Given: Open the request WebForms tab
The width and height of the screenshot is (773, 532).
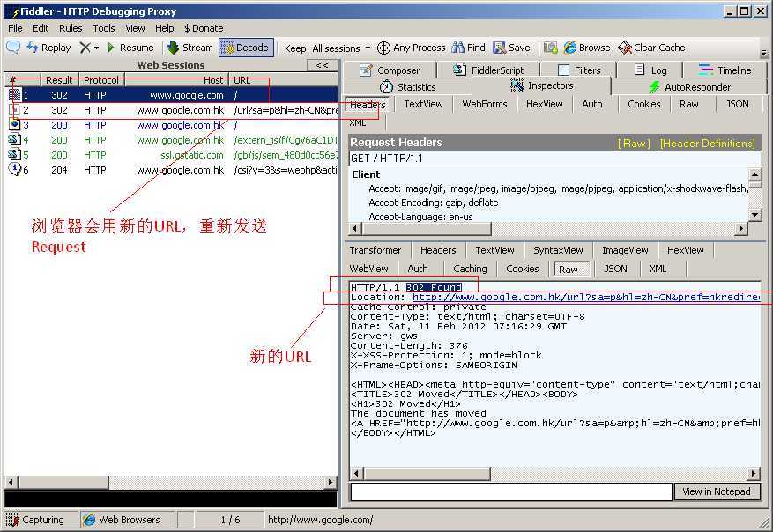Looking at the screenshot, I should coord(484,104).
